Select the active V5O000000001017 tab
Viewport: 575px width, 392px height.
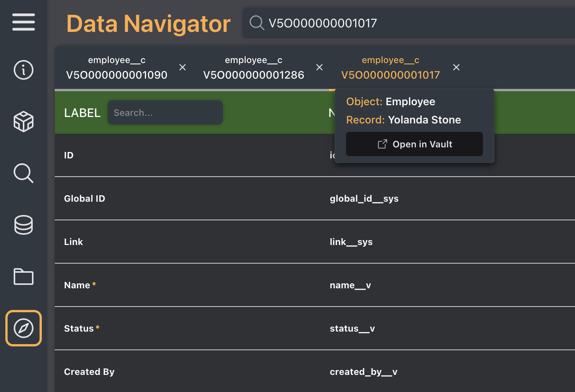390,68
